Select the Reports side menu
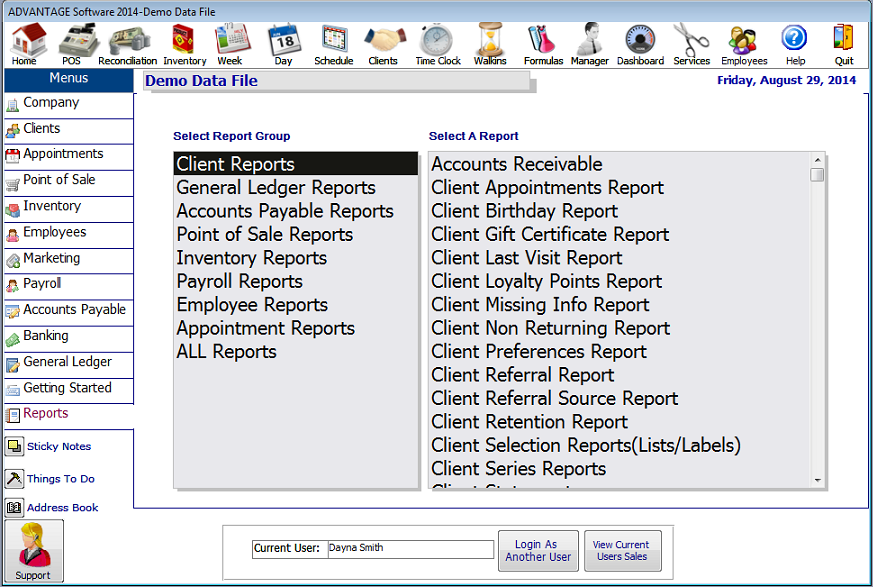Image resolution: width=873 pixels, height=587 pixels. [68, 415]
